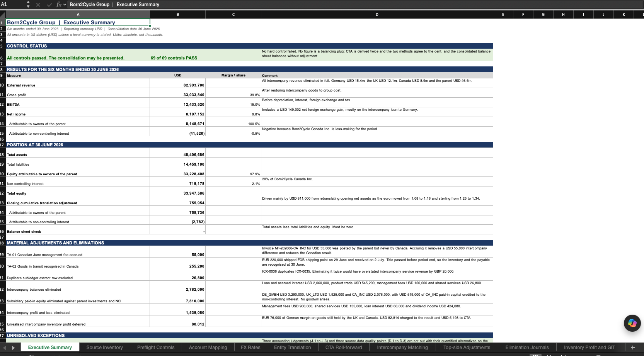Click the select-all corner triangle
This screenshot has height=356, width=644.
click(x=3, y=15)
